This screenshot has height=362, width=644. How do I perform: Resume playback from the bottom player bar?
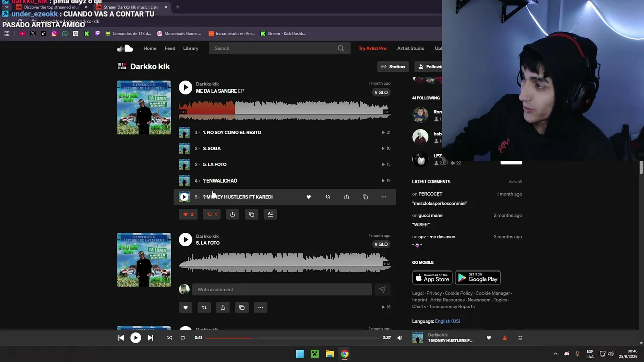136,338
